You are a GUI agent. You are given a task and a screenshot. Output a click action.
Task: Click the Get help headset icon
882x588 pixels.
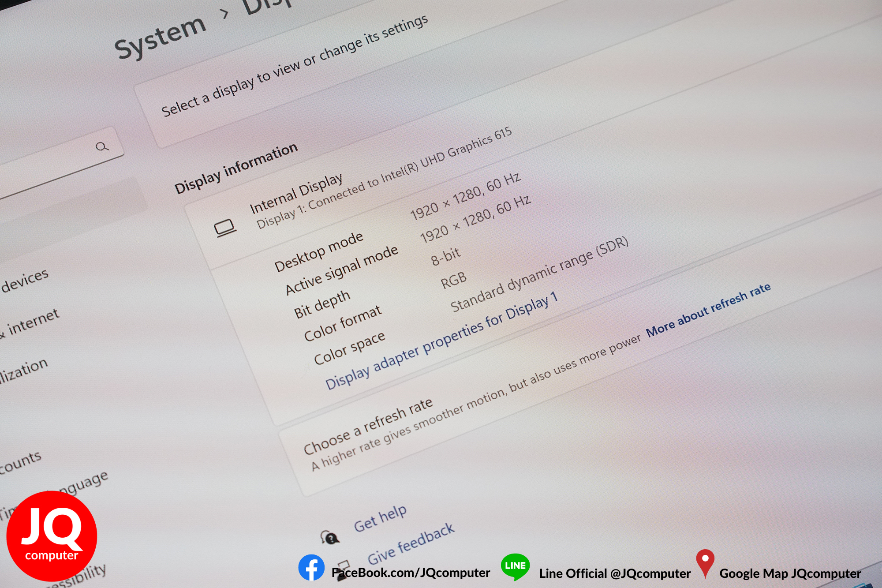click(x=329, y=537)
